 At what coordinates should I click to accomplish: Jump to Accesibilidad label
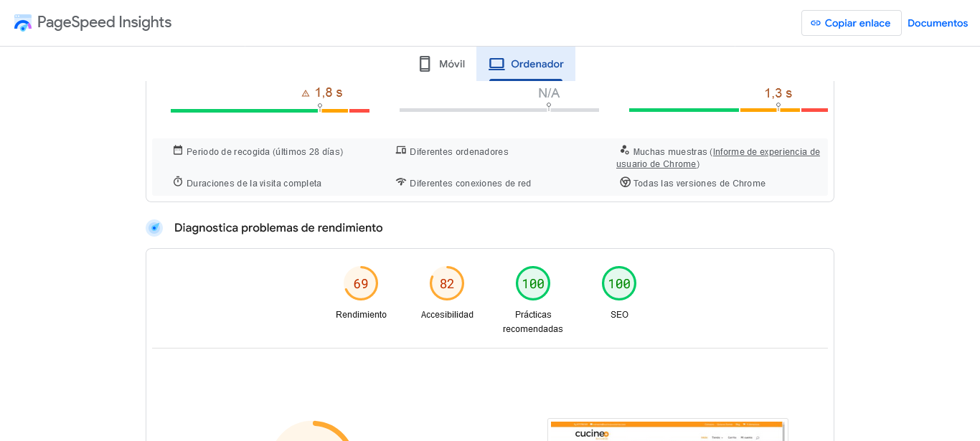[x=447, y=315]
